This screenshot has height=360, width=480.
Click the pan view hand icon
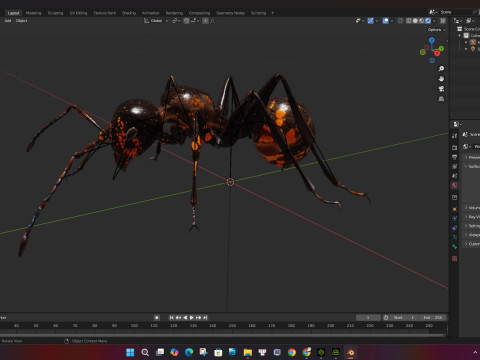[x=441, y=79]
